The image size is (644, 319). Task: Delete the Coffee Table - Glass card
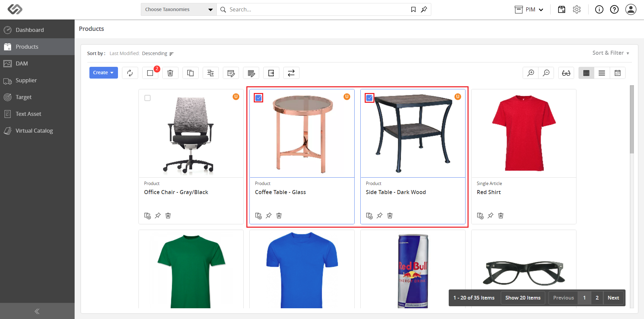[279, 216]
